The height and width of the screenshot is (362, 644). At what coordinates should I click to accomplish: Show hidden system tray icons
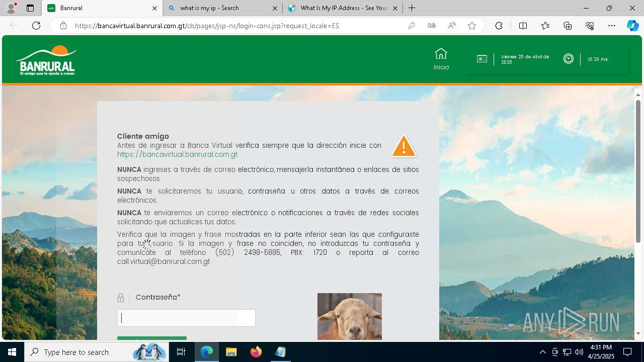[x=542, y=352]
